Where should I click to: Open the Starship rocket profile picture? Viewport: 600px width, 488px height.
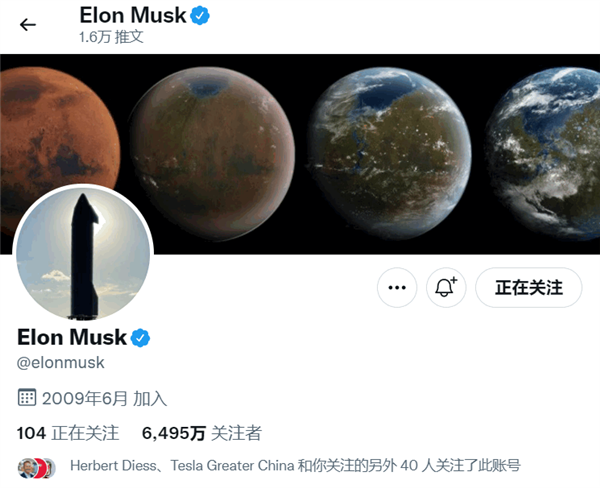coord(83,253)
